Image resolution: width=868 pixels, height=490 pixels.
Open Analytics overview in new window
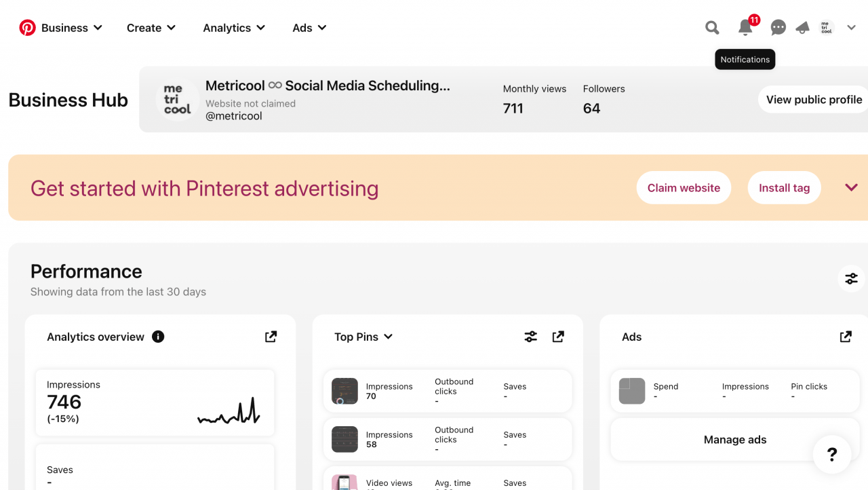click(271, 337)
